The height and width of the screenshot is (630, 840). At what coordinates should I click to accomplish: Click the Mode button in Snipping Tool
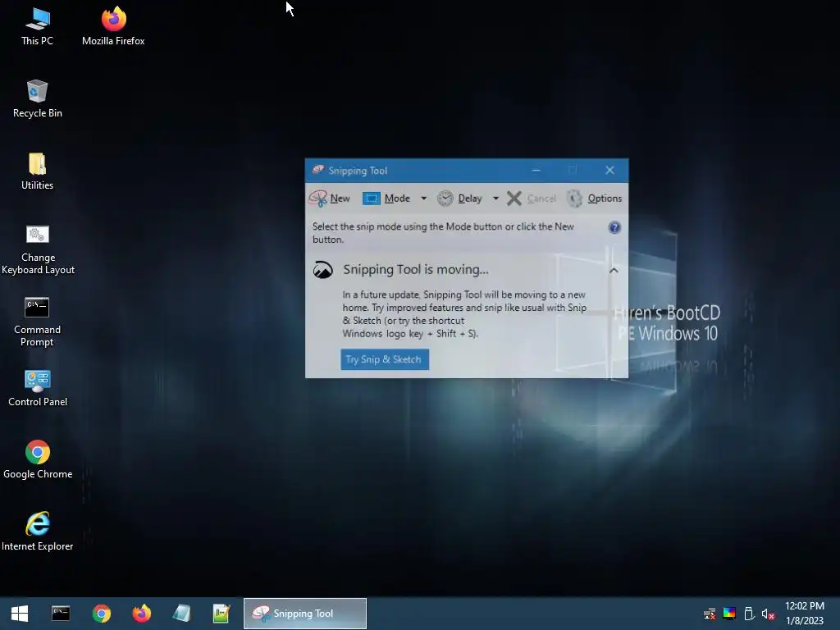[x=387, y=199]
